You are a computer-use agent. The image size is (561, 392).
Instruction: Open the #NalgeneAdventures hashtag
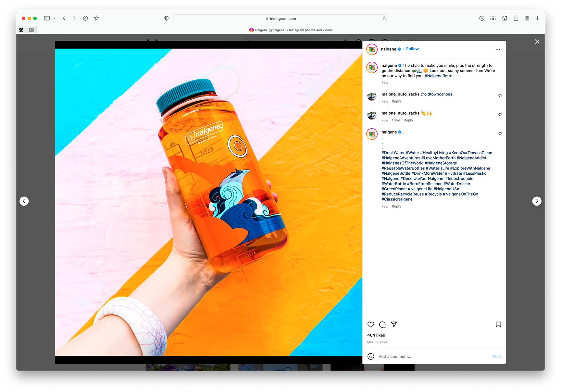[x=401, y=158]
